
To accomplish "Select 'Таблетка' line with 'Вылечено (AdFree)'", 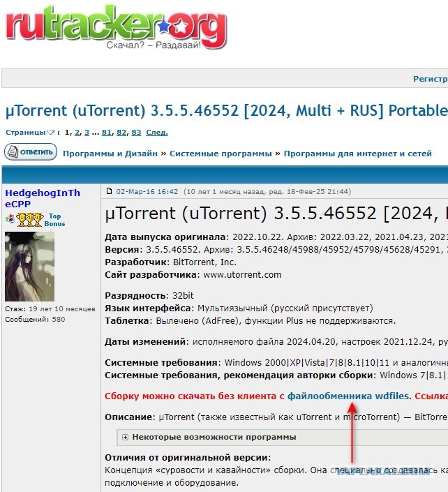I will point(250,321).
